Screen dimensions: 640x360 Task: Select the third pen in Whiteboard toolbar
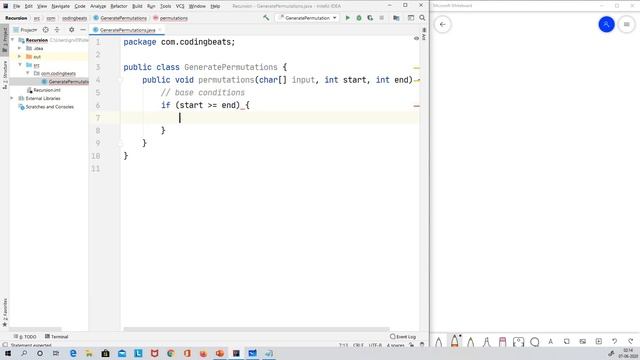pyautogui.click(x=471, y=342)
